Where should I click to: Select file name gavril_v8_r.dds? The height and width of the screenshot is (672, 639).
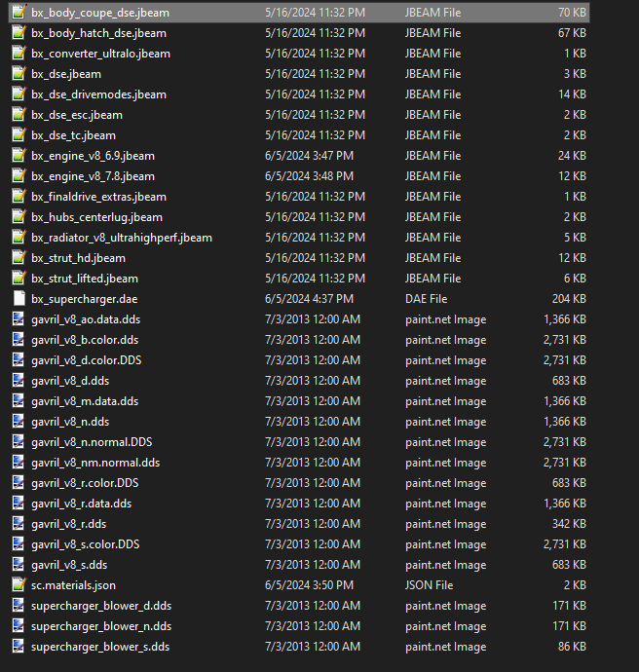pos(68,524)
